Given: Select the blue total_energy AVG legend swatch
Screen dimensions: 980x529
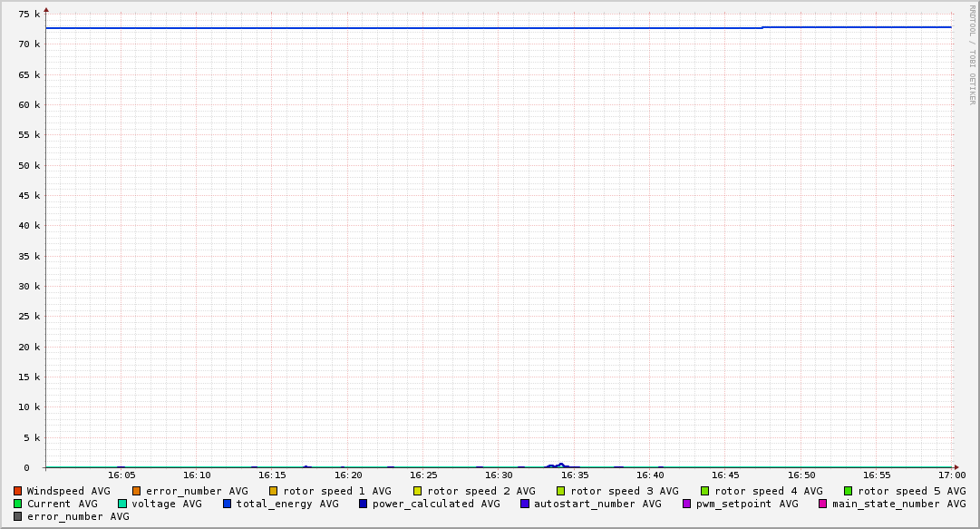Looking at the screenshot, I should [x=228, y=504].
